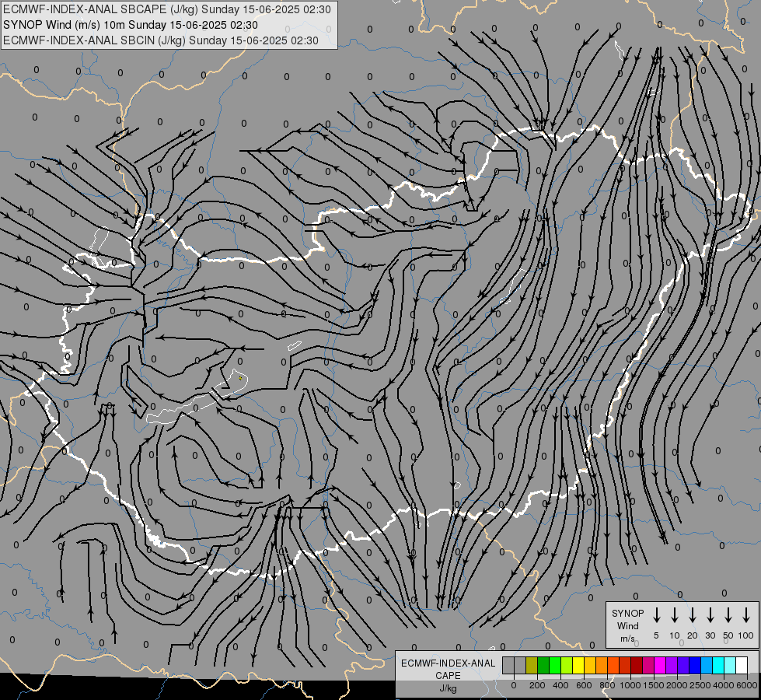Click the SBCIN title line in header
Screen dimensions: 761x700
(x=161, y=40)
